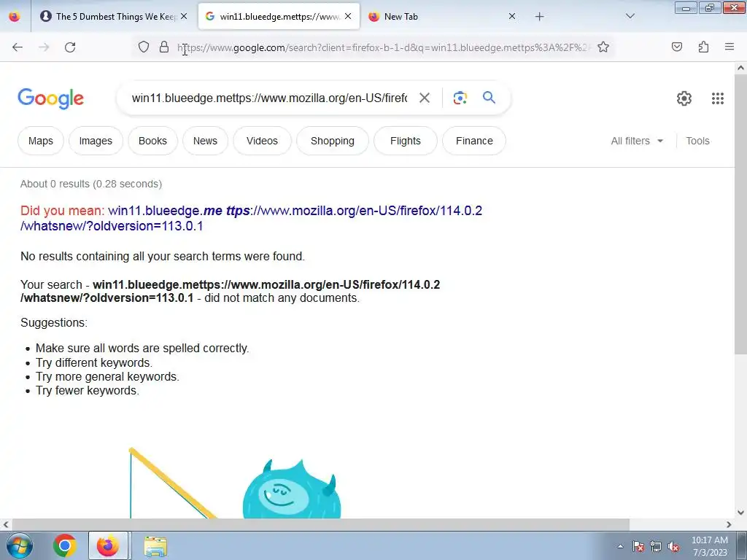Search by image with Google Lens icon

tap(460, 98)
